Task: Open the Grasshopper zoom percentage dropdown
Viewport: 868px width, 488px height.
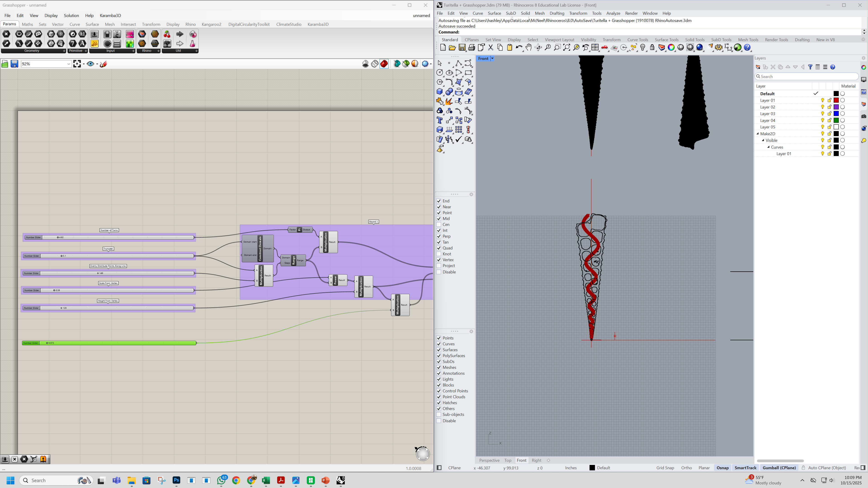Action: point(68,64)
